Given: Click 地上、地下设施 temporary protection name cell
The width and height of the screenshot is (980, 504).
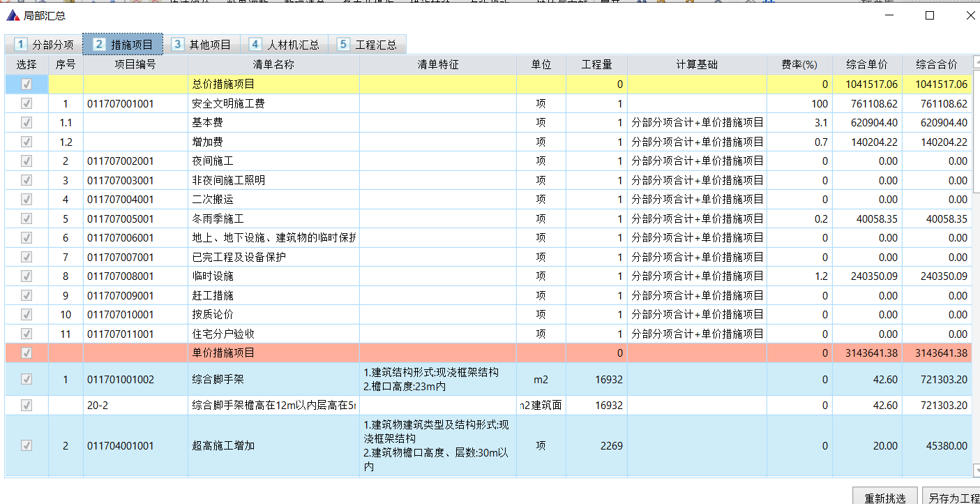Looking at the screenshot, I should point(273,238).
